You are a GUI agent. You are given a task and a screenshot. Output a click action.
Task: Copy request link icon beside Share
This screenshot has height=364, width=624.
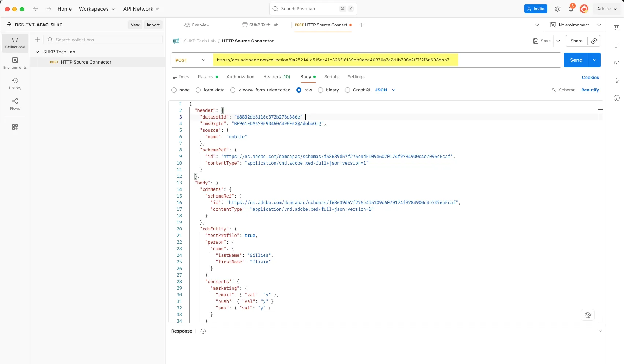(x=594, y=41)
